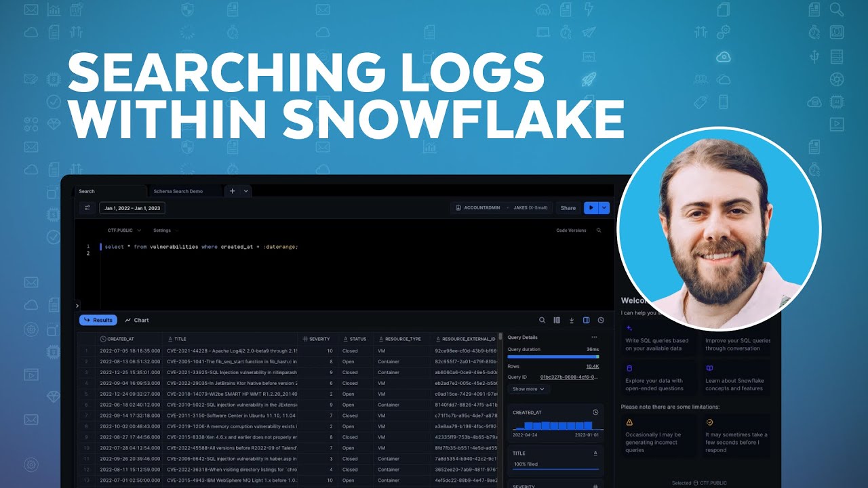
Task: Select the CVE-2022-29035 JetBrains Ktor cell
Action: click(x=232, y=383)
